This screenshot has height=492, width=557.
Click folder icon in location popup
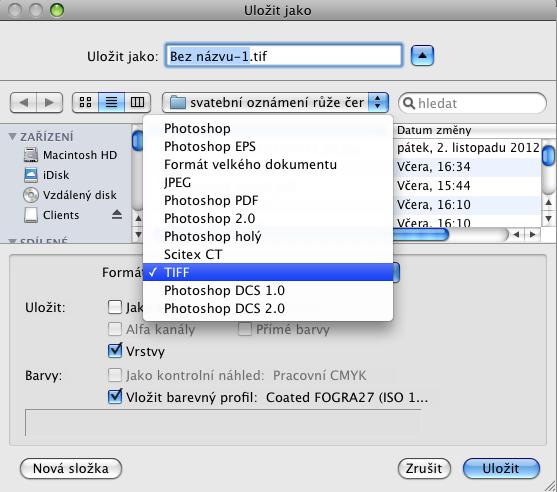click(178, 103)
